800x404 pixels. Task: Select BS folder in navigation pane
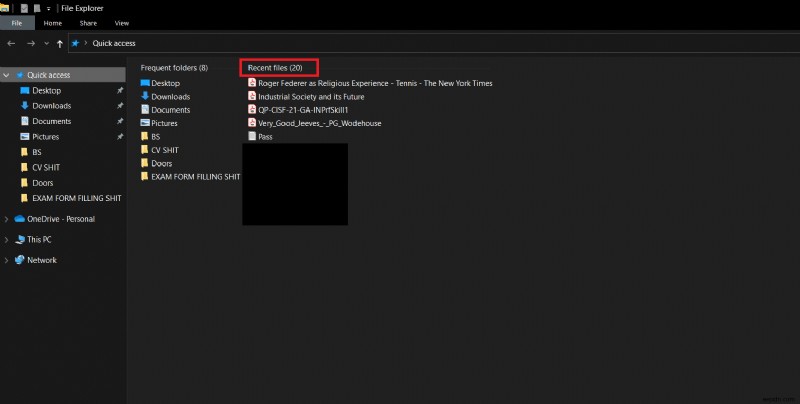[x=37, y=152]
